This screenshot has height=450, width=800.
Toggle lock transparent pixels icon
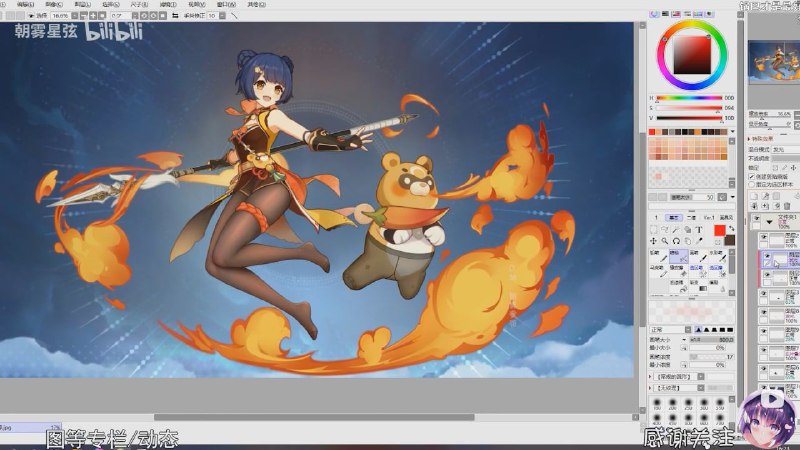[x=776, y=167]
